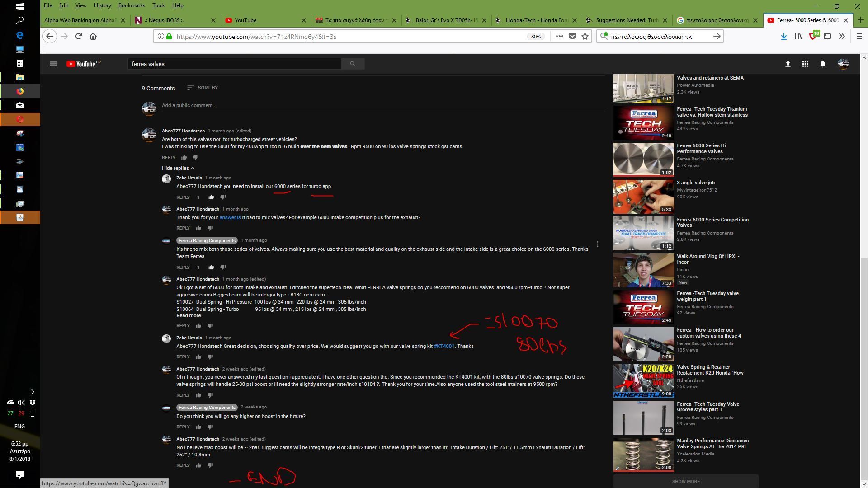Click the 80% zoom level indicator
This screenshot has width=868, height=488.
536,37
